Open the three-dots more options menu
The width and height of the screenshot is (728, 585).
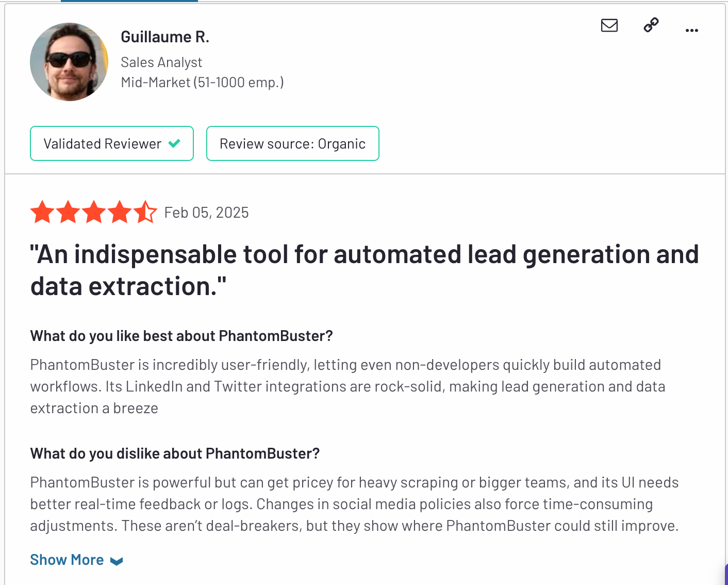[692, 30]
